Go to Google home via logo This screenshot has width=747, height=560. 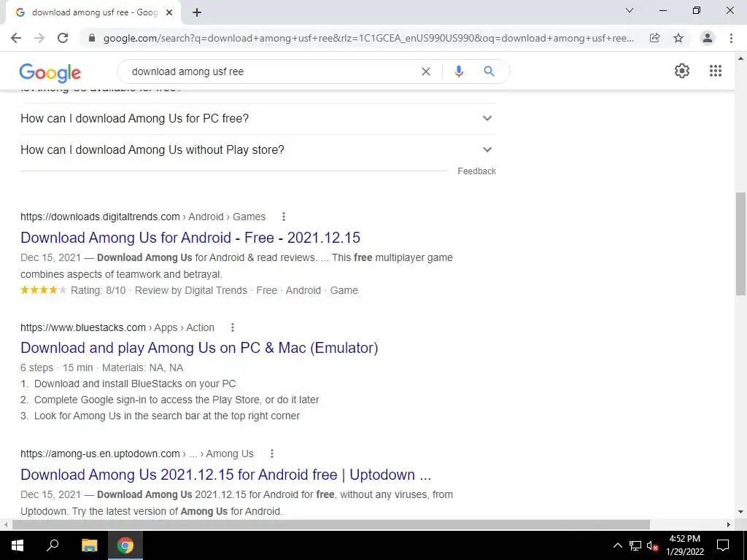tap(50, 72)
